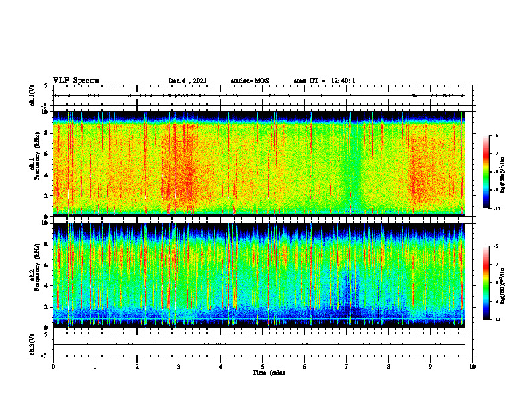Click the ch.3 voltage waveform trace
Image resolution: width=532 pixels, height=411 pixels.
click(x=259, y=345)
